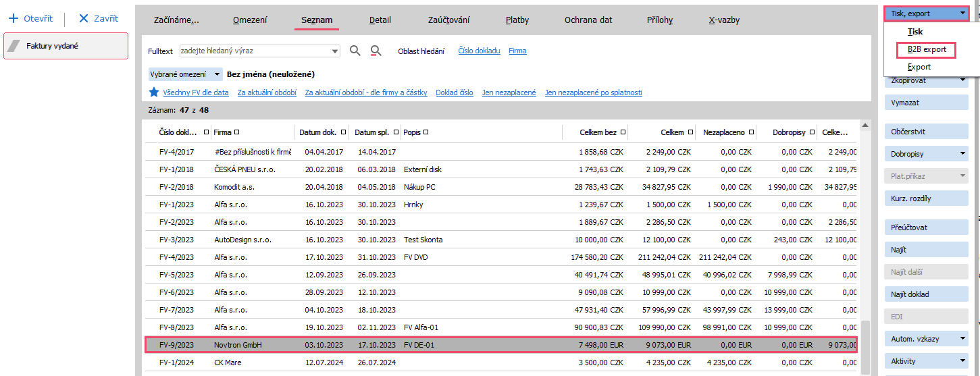
Task: Expand the Vybrané omezení dropdown
Action: click(x=217, y=74)
